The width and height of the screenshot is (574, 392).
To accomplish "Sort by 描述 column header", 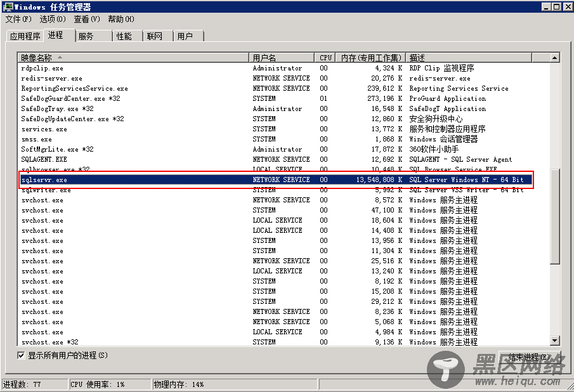I will [x=469, y=58].
